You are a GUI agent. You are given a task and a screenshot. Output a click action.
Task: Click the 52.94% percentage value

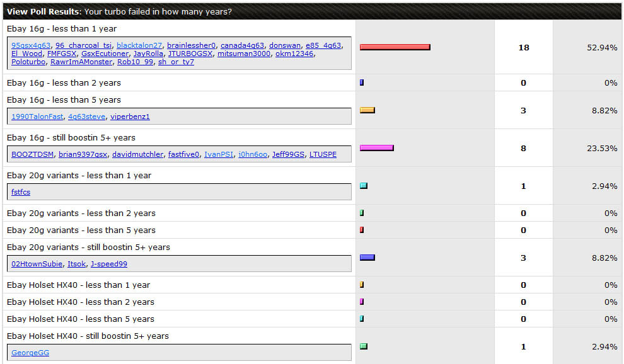click(602, 48)
